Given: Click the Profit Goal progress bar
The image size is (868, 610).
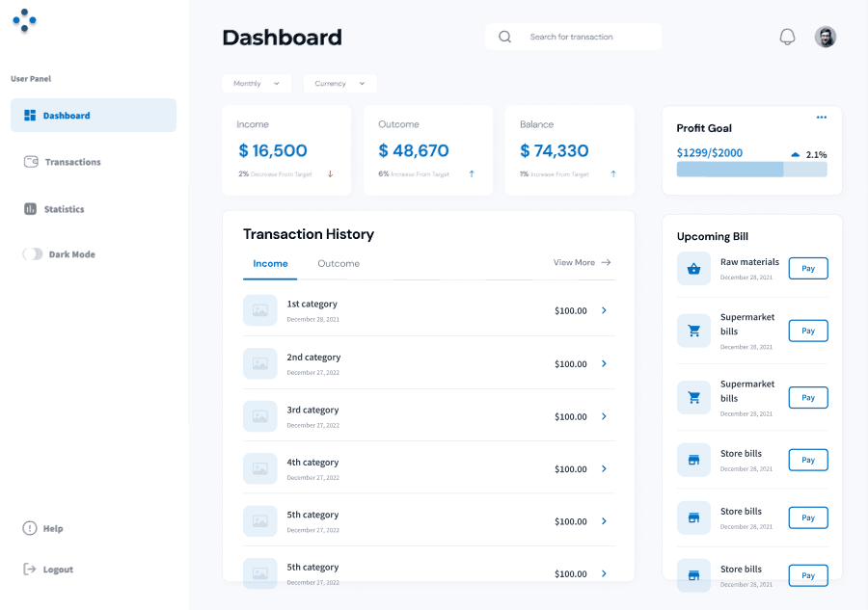Looking at the screenshot, I should (x=751, y=169).
